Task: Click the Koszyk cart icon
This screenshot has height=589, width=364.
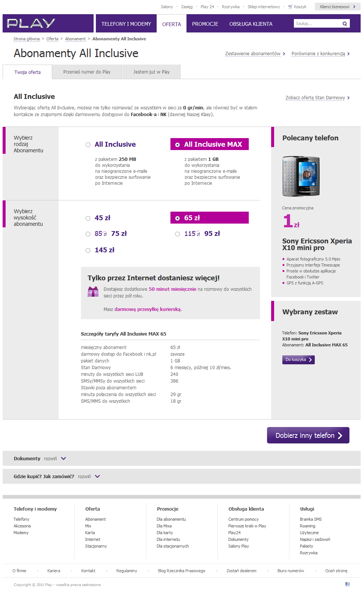Action: pos(290,7)
